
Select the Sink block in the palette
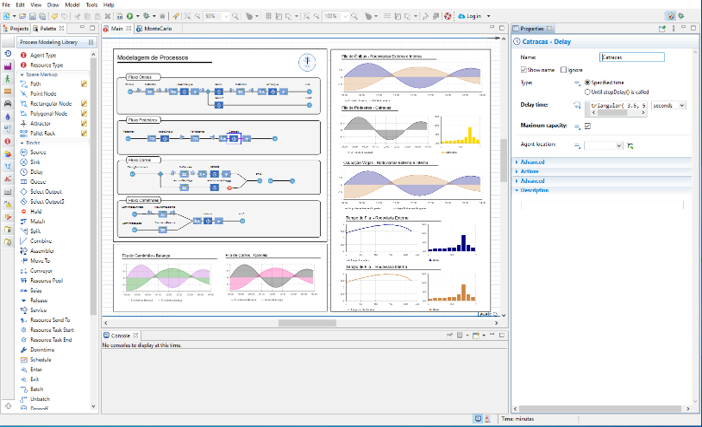36,162
